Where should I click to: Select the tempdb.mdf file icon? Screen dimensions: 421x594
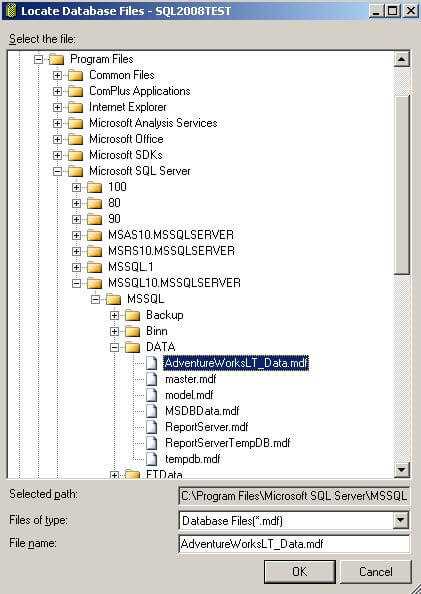click(152, 459)
